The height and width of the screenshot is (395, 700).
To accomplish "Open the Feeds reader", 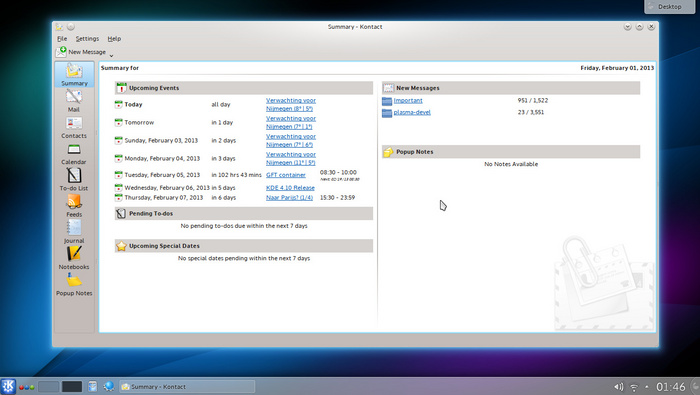I will 74,206.
